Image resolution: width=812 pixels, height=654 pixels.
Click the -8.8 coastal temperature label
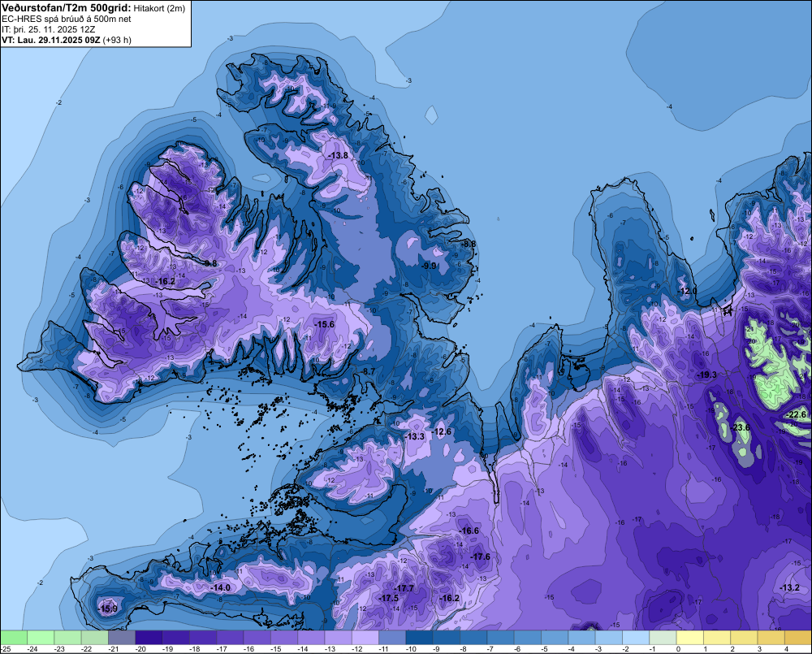[469, 244]
